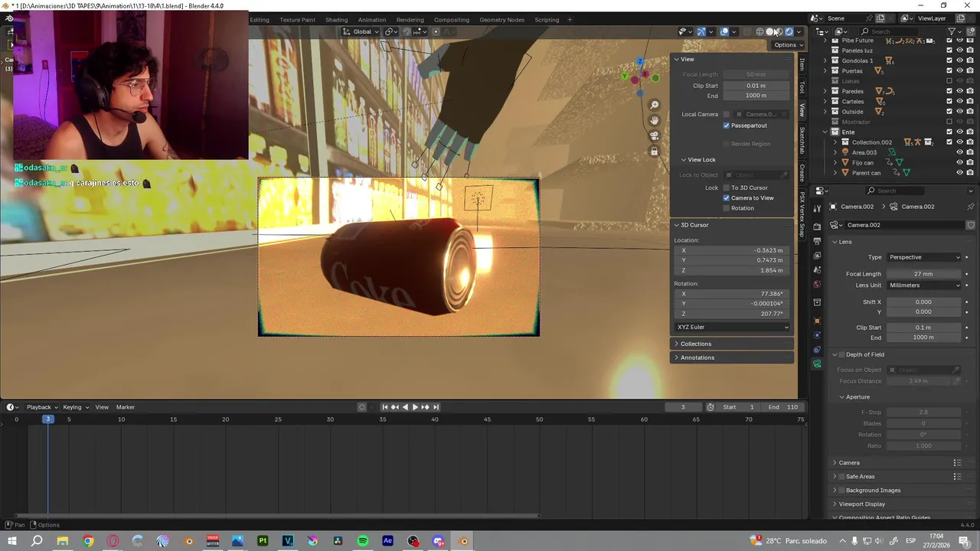The height and width of the screenshot is (551, 980).
Task: Toggle Camera to View lock checkbox
Action: pyautogui.click(x=727, y=197)
